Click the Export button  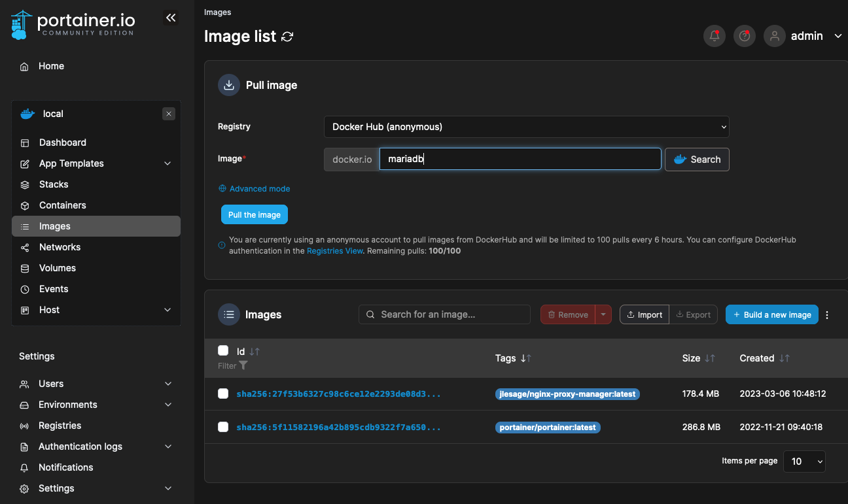pyautogui.click(x=694, y=314)
